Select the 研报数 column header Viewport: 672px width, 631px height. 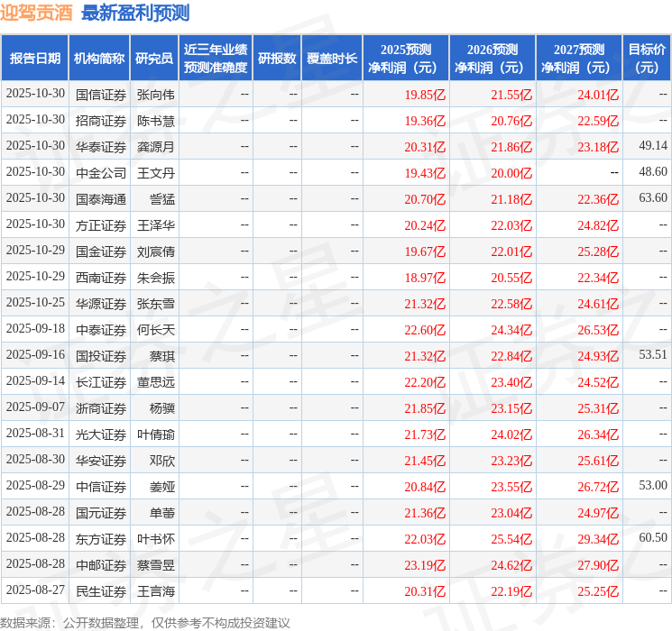click(277, 59)
